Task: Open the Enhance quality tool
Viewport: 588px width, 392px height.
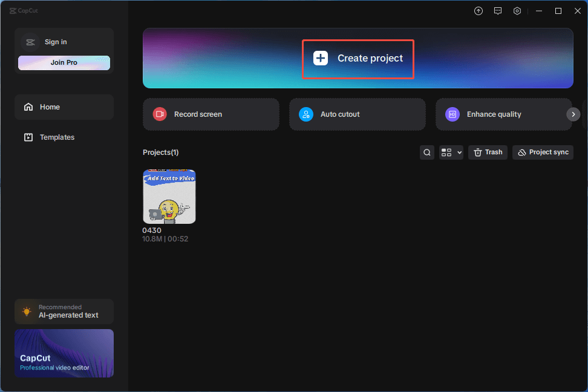Action: pos(503,114)
